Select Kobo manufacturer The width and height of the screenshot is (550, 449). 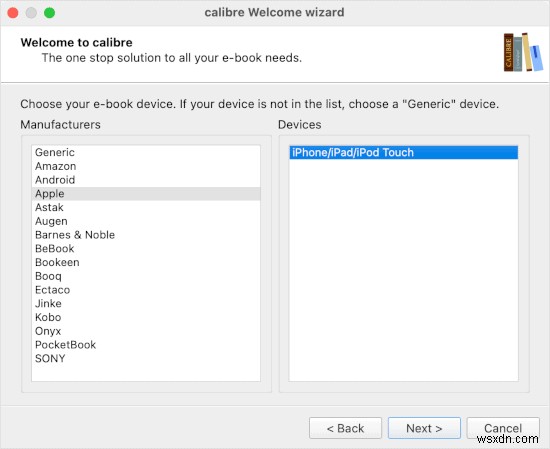[146, 317]
